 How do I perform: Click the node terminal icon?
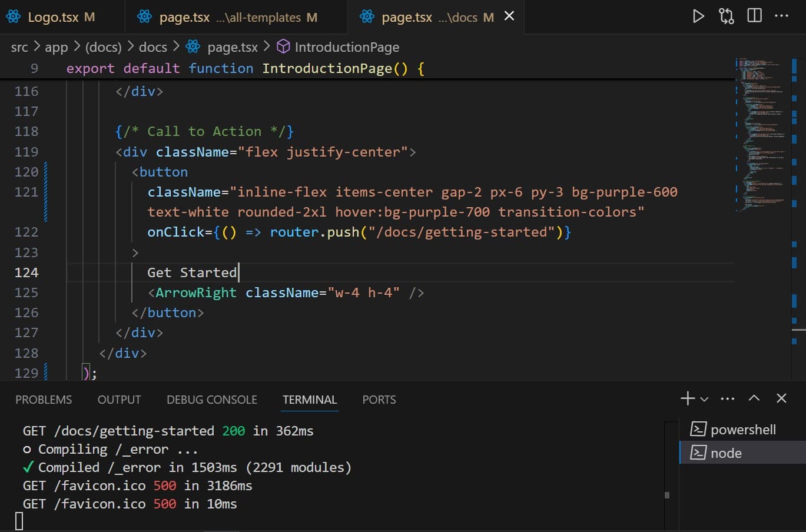click(698, 453)
